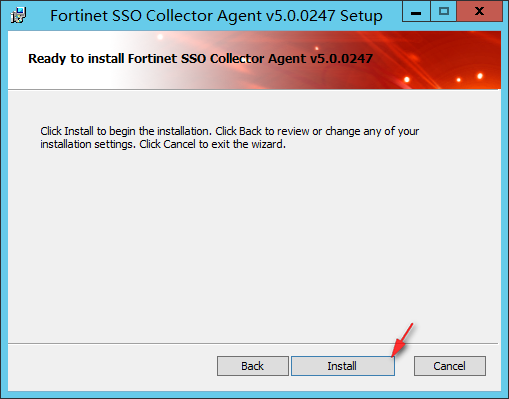The image size is (509, 399).
Task: Click the "Click Install to begin" instruction line
Action: click(229, 131)
